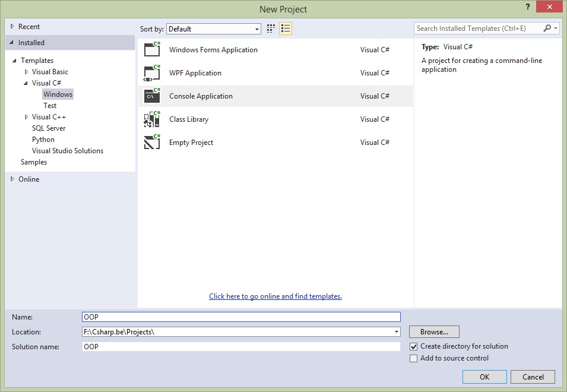Expand the Recent section

coord(12,26)
